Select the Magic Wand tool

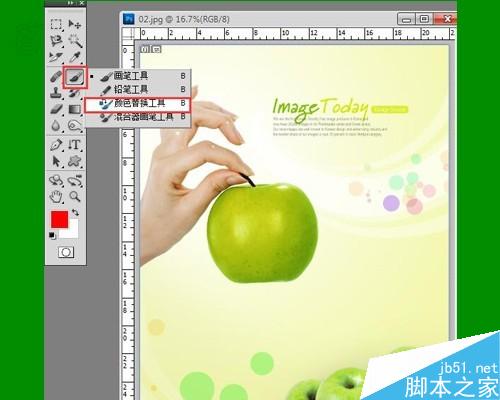pyautogui.click(x=75, y=41)
